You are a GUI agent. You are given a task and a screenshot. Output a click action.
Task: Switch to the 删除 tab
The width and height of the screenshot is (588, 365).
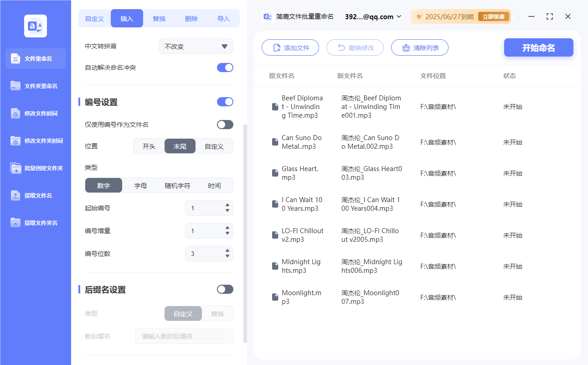[x=191, y=18]
